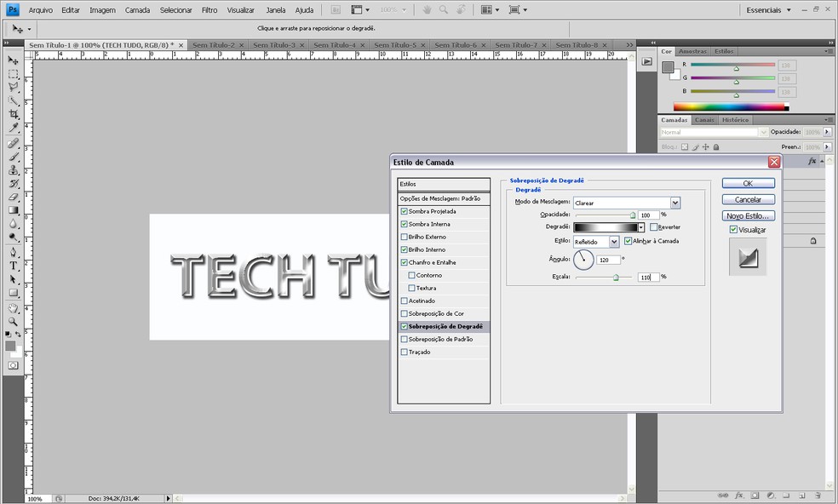The image size is (838, 504).
Task: Open the Modo de Mesclagem dropdown
Action: click(x=674, y=203)
